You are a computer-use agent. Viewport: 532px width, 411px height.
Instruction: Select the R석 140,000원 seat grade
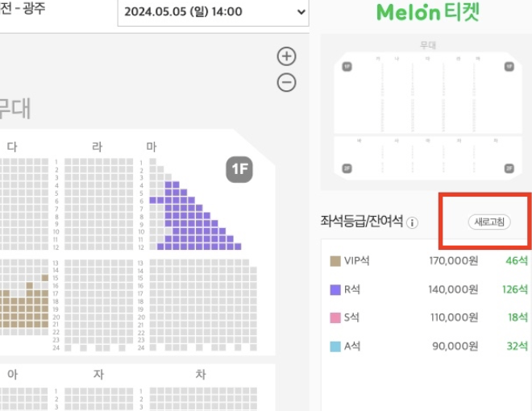click(x=427, y=289)
